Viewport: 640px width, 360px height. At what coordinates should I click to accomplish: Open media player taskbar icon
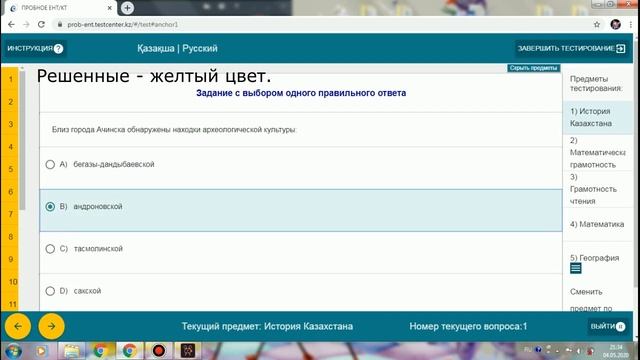point(41,351)
